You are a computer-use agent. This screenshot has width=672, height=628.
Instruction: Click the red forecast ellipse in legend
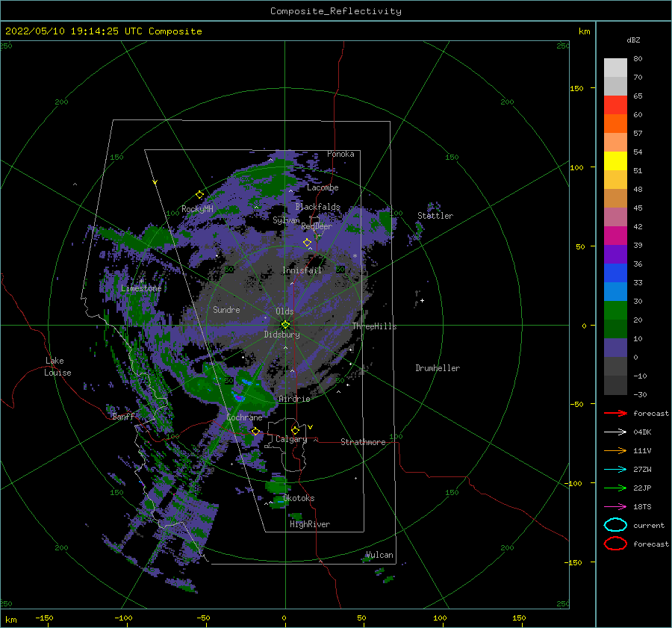[x=615, y=544]
